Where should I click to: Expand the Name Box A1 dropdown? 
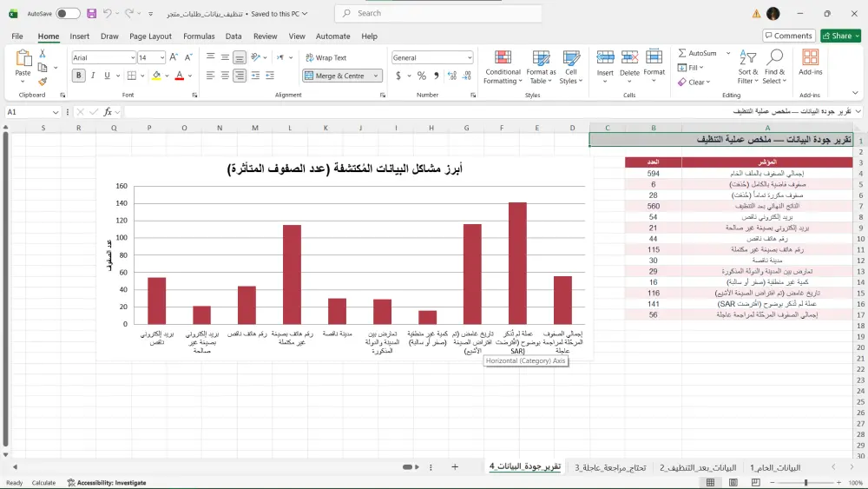56,112
